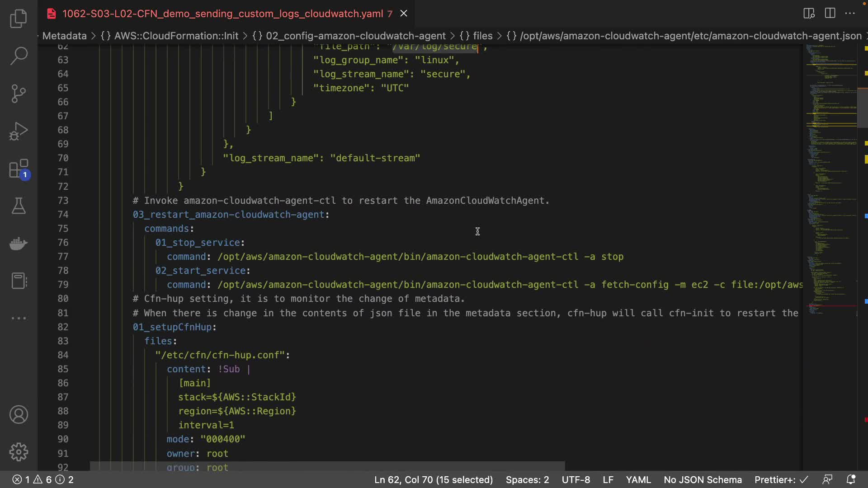Select the YAML language mode

638,480
